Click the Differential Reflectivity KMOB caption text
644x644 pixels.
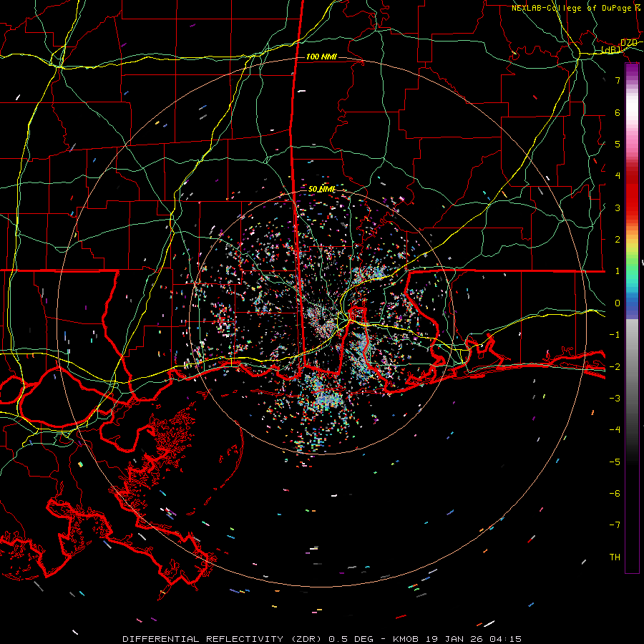pos(322,639)
